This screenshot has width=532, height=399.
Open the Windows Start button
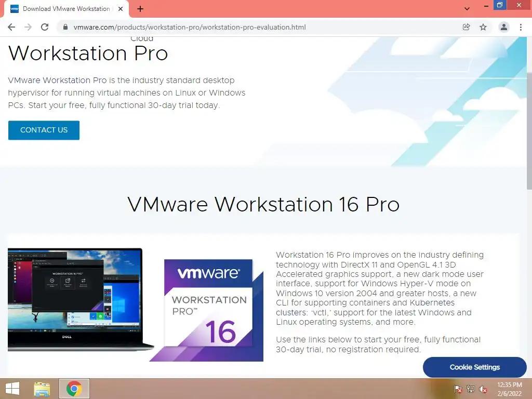(12, 389)
